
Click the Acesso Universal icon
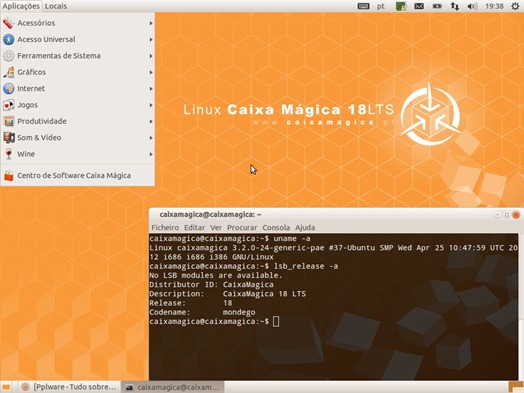click(x=8, y=39)
